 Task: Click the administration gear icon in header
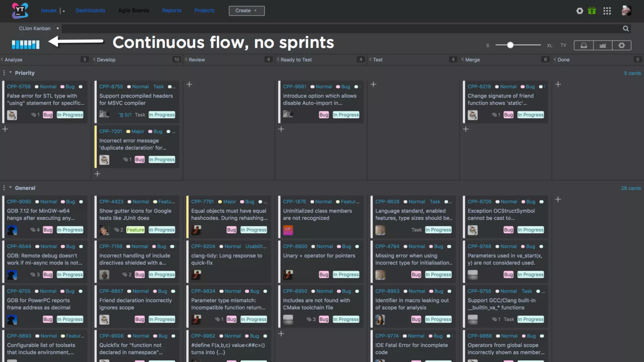tap(580, 11)
